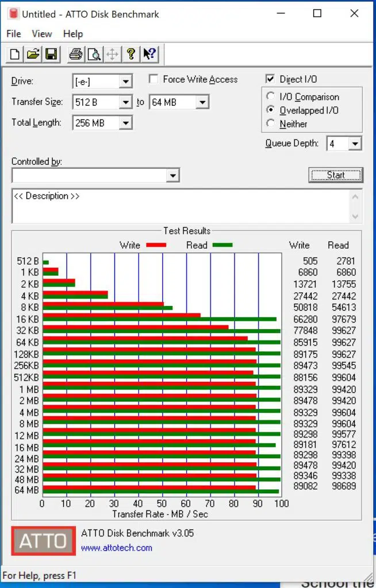Open a benchmark file using the folder icon
376x588 pixels.
click(x=33, y=55)
